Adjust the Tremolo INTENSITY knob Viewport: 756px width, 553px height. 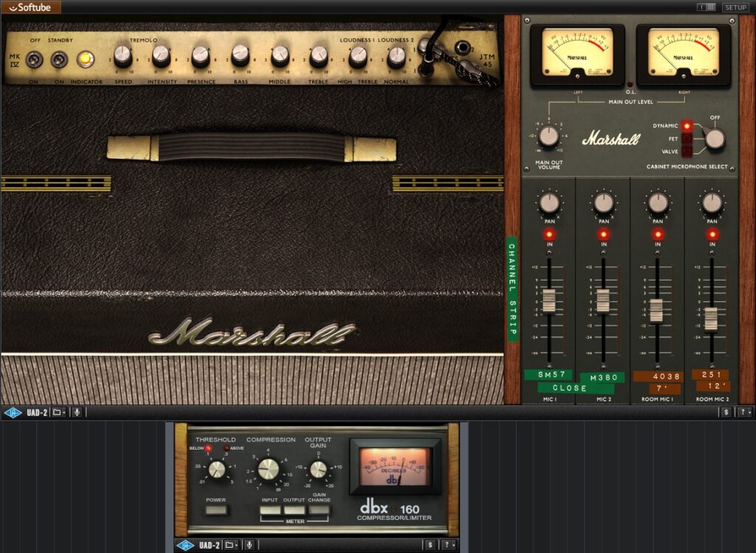[162, 56]
